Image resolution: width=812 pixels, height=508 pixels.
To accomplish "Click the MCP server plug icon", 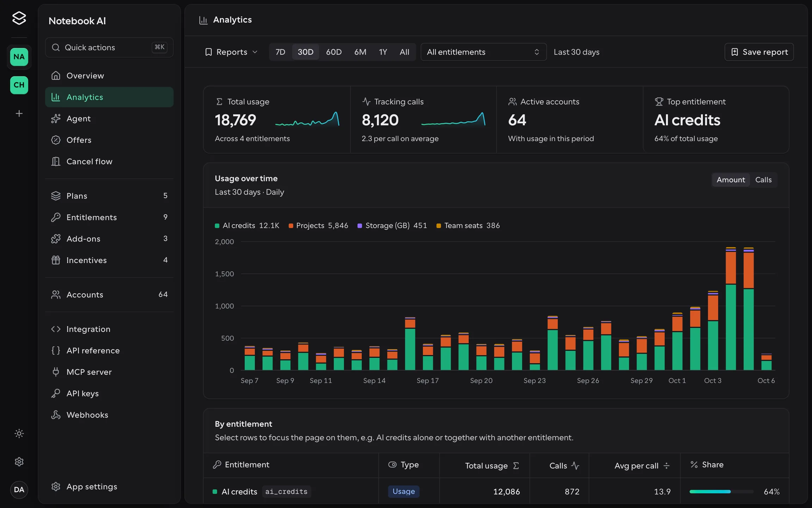I will coord(56,372).
